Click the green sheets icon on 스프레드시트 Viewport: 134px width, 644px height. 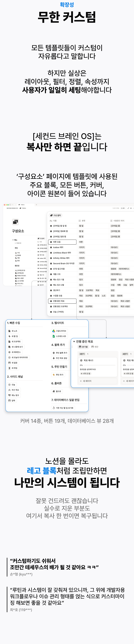pyautogui.click(x=54, y=336)
